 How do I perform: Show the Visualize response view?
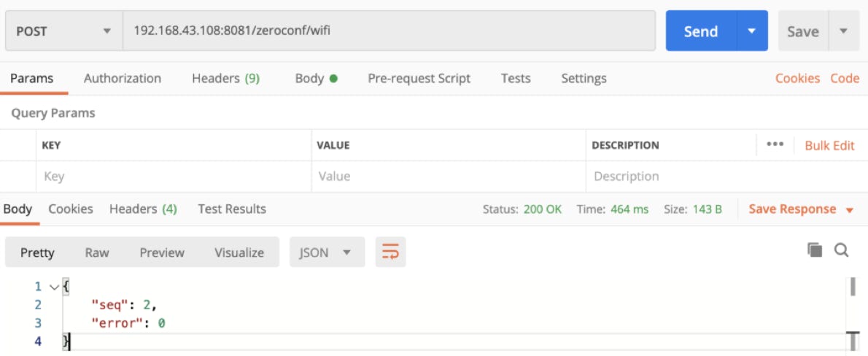(239, 252)
